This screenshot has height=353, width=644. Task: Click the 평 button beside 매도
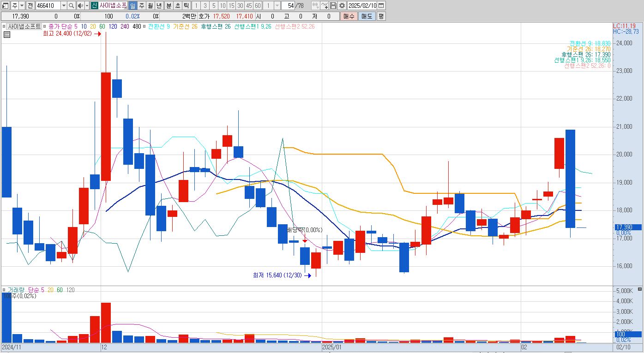coord(381,16)
